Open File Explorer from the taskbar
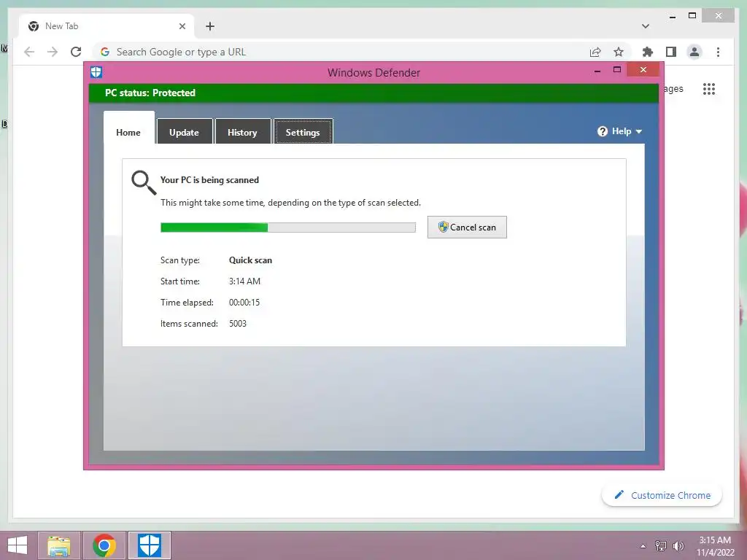747x560 pixels. point(59,545)
